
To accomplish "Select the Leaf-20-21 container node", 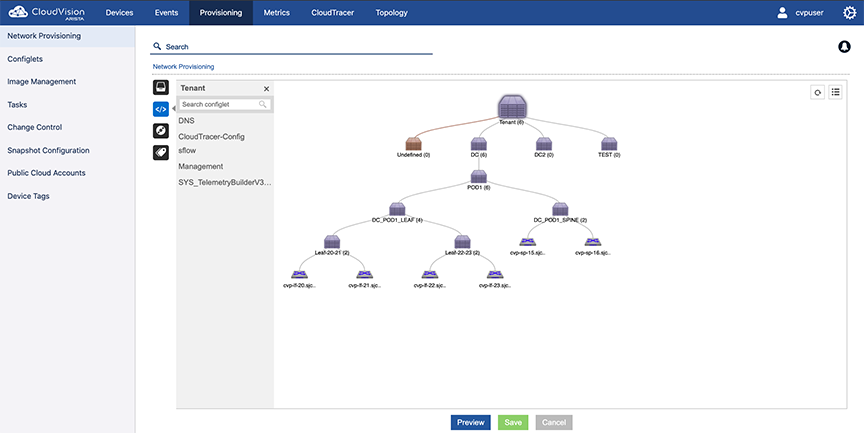I will coord(332,242).
